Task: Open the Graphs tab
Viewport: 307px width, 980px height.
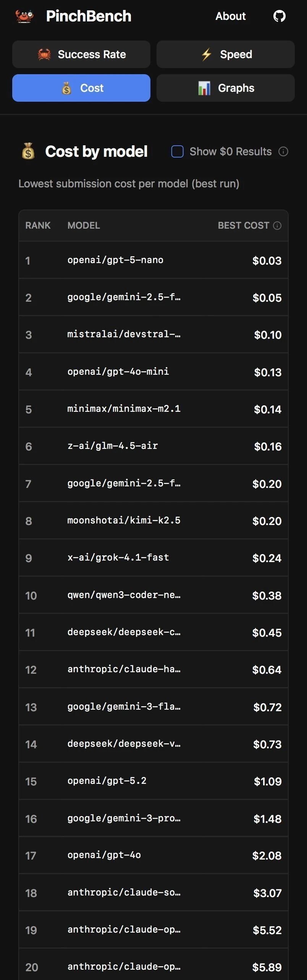Action: coord(226,88)
